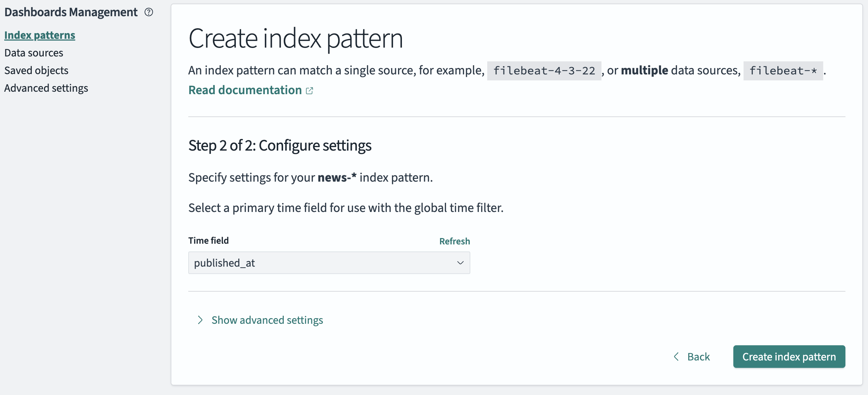Navigate to Advanced settings in sidebar
The width and height of the screenshot is (868, 395).
pos(46,88)
